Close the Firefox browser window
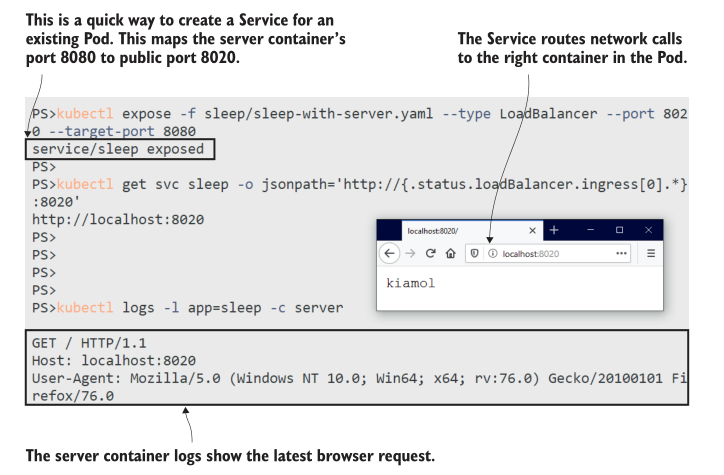 point(649,230)
